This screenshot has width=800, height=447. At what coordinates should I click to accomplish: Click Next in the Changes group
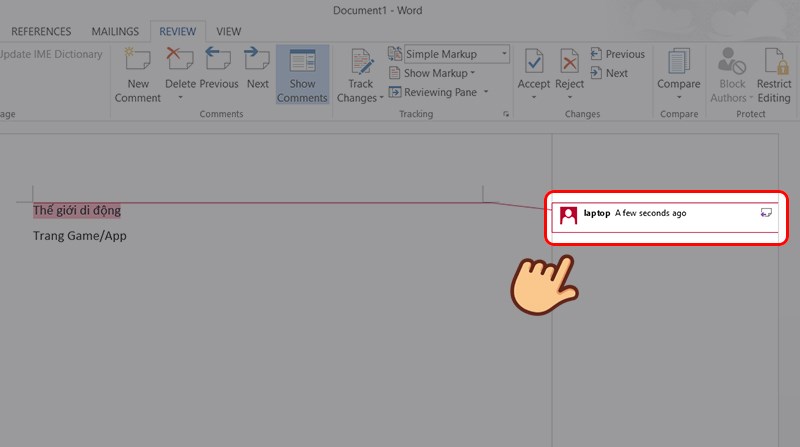pos(609,73)
